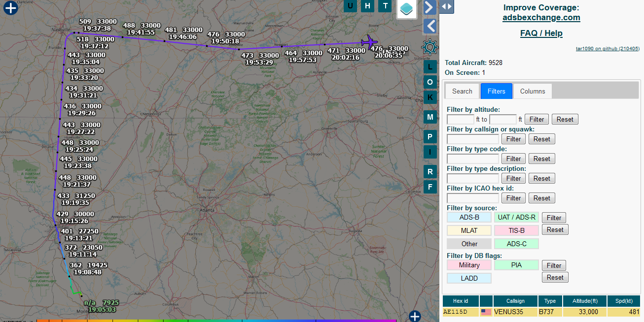Sort the table by Spd(kt) header
The image size is (644, 322).
[x=624, y=301]
